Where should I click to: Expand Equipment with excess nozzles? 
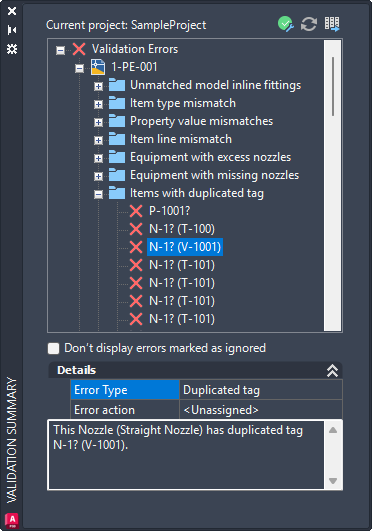(x=98, y=158)
